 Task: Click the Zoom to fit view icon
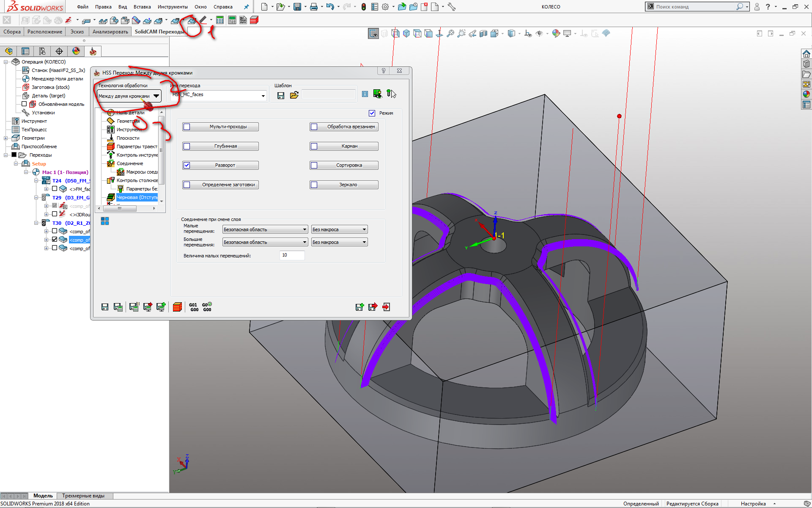pos(450,33)
